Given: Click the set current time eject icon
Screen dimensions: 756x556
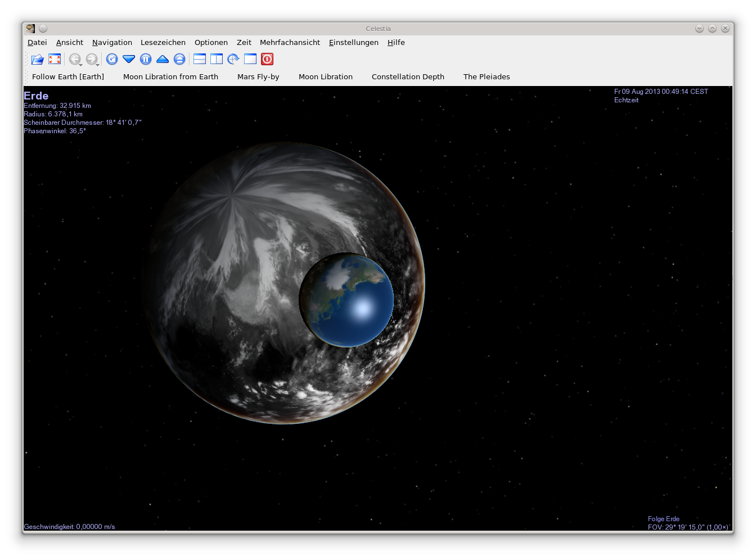Looking at the screenshot, I should [179, 59].
